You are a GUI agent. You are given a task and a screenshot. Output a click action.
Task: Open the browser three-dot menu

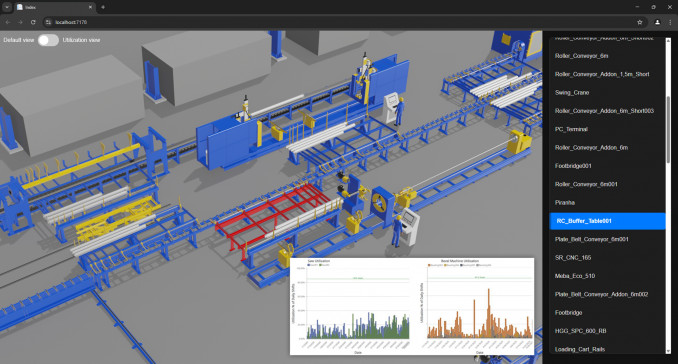click(670, 22)
